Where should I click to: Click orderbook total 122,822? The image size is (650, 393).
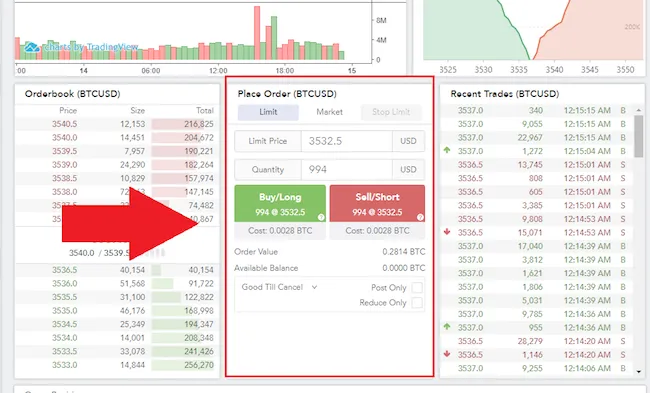[199, 297]
